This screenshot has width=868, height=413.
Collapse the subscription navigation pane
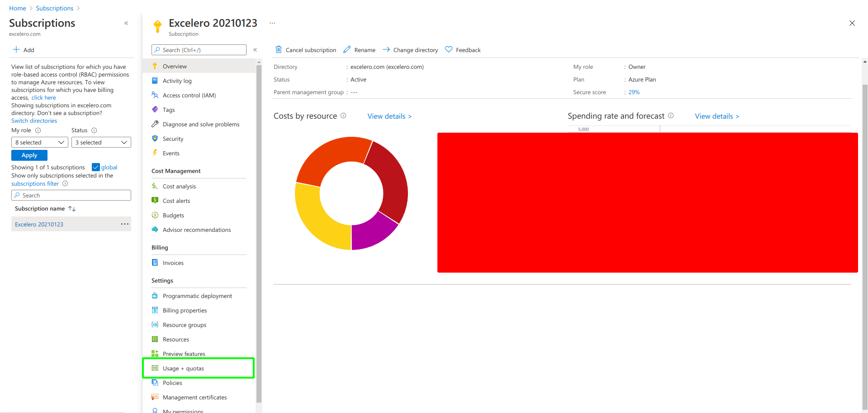click(x=255, y=50)
